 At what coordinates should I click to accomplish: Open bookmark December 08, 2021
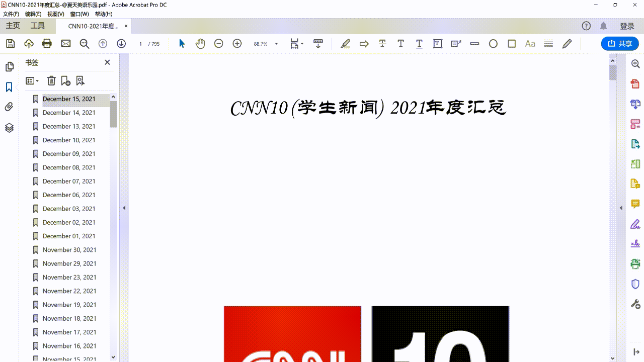(x=69, y=167)
